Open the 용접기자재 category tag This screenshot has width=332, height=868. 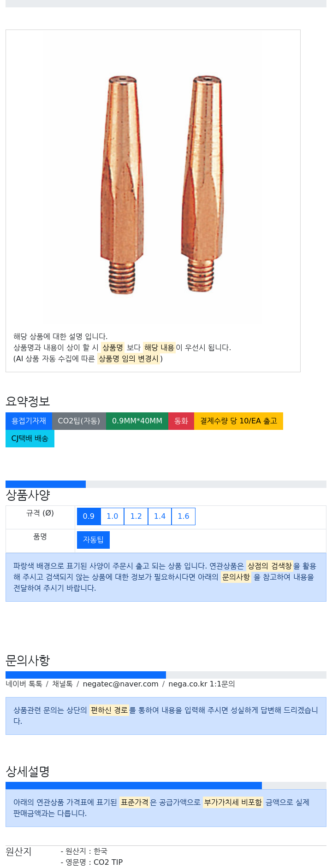[29, 421]
